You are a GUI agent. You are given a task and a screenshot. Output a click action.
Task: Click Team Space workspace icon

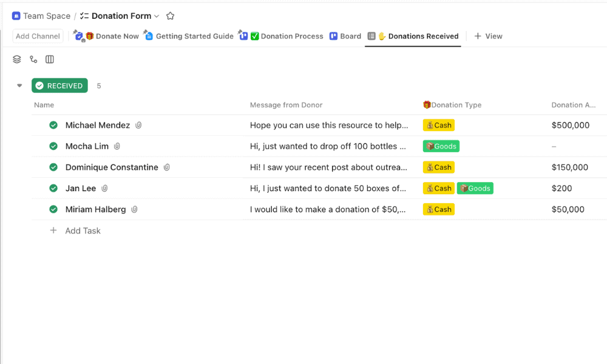(16, 16)
